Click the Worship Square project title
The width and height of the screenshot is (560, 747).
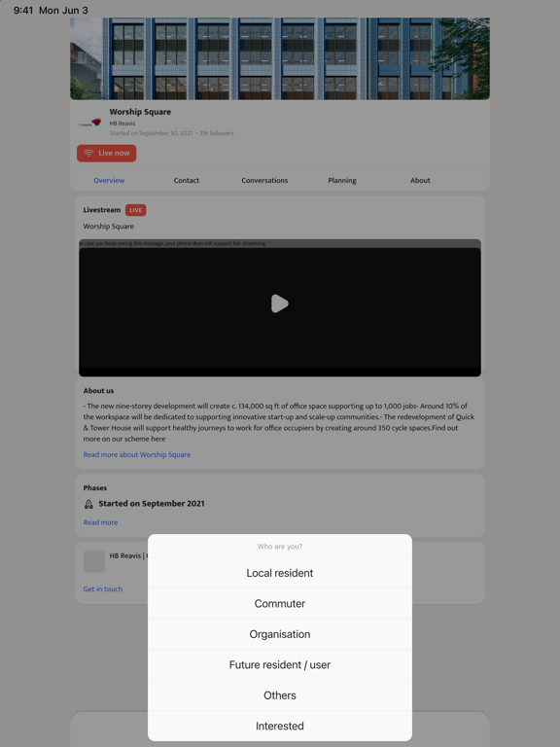point(140,112)
